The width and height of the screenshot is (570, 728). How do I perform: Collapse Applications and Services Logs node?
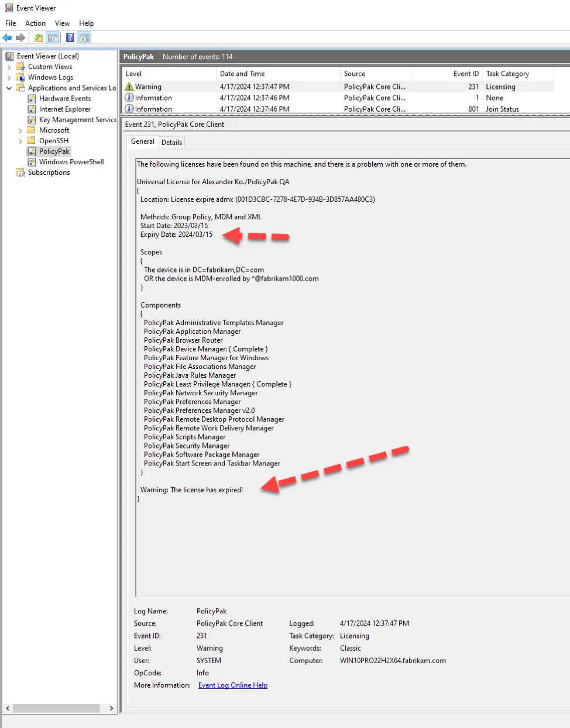[9, 88]
